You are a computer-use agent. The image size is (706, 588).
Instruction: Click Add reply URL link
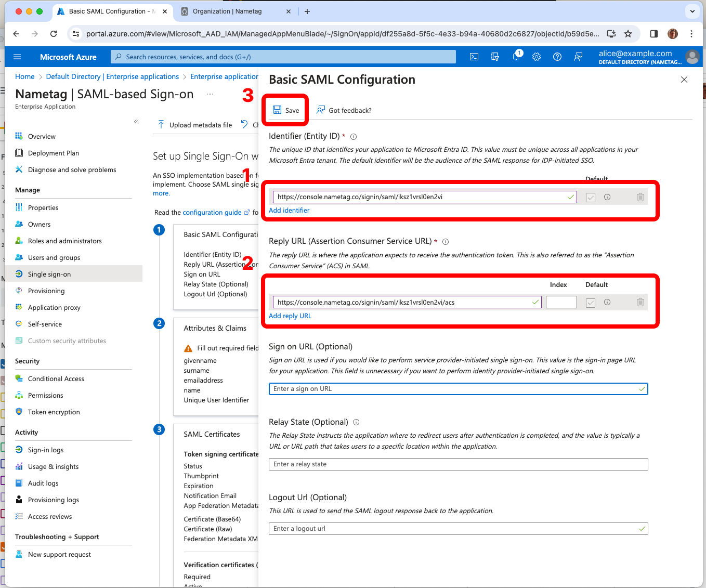[290, 316]
